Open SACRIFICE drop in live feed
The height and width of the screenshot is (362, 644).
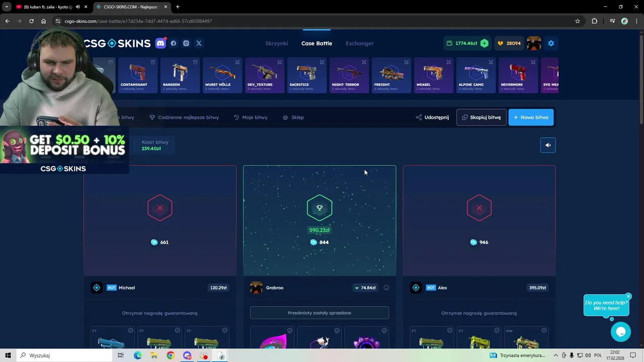tap(306, 75)
